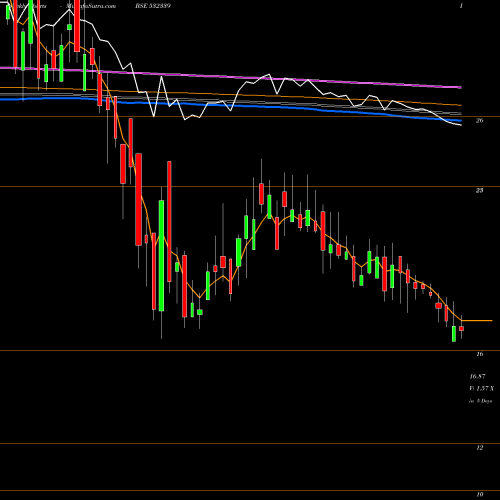Click the 12 price axis label
Viewport: 500px width, 500px height.
[479, 448]
